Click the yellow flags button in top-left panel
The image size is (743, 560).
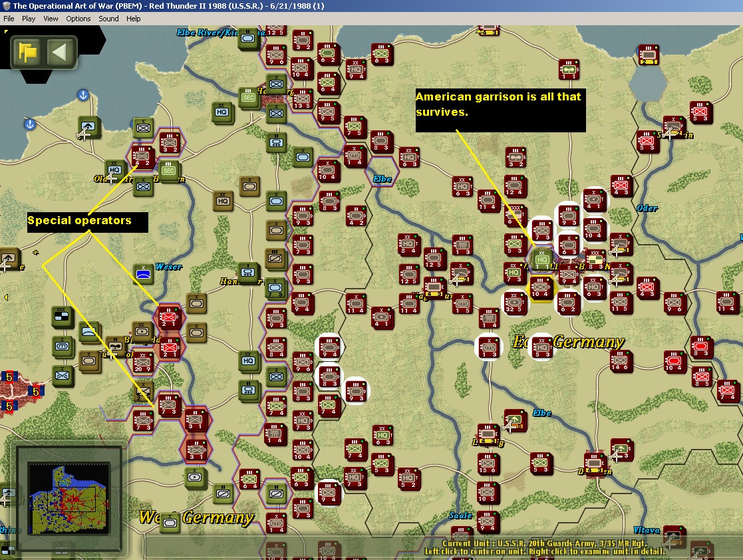tap(27, 52)
